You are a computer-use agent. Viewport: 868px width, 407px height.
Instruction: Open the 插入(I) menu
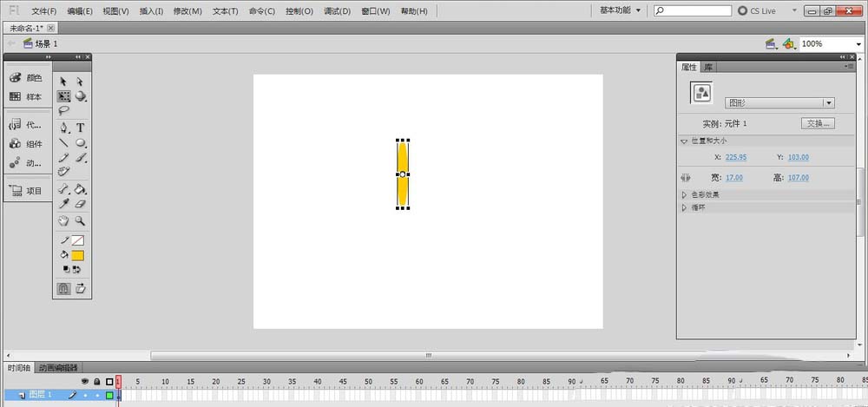coord(152,11)
